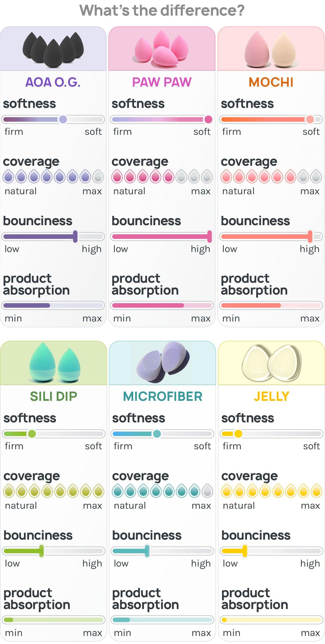Click the last grey coverage drop under Microfiber
This screenshot has width=325, height=644.
coord(207,491)
